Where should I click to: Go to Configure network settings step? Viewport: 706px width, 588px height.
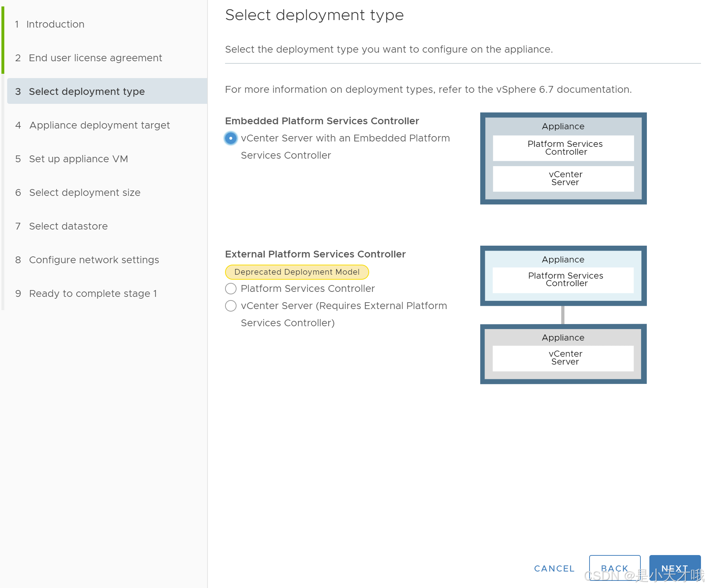point(94,260)
